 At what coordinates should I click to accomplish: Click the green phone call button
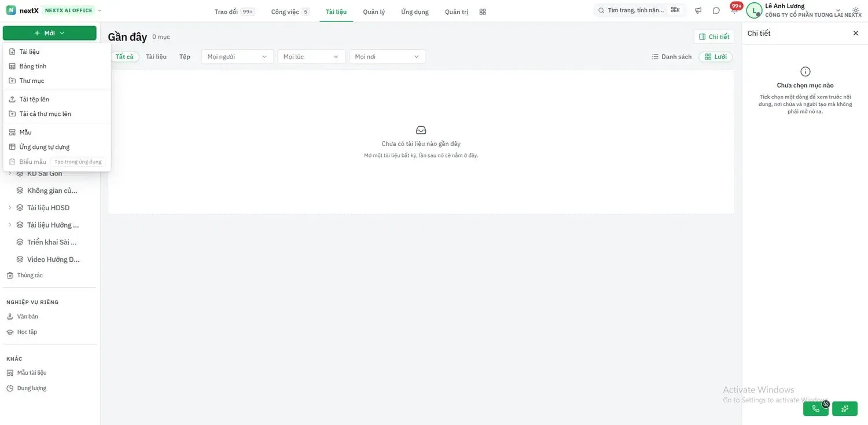(x=816, y=409)
